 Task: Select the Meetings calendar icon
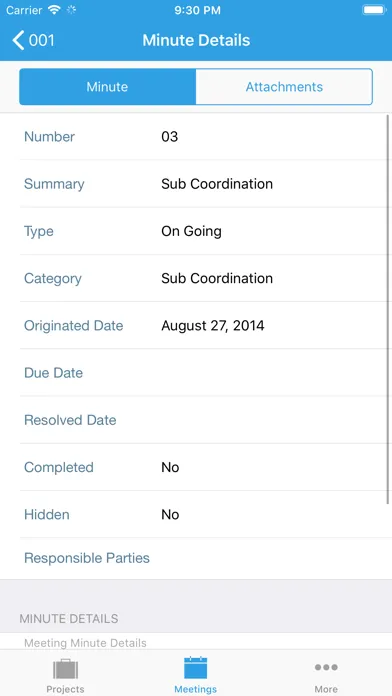coord(196,667)
